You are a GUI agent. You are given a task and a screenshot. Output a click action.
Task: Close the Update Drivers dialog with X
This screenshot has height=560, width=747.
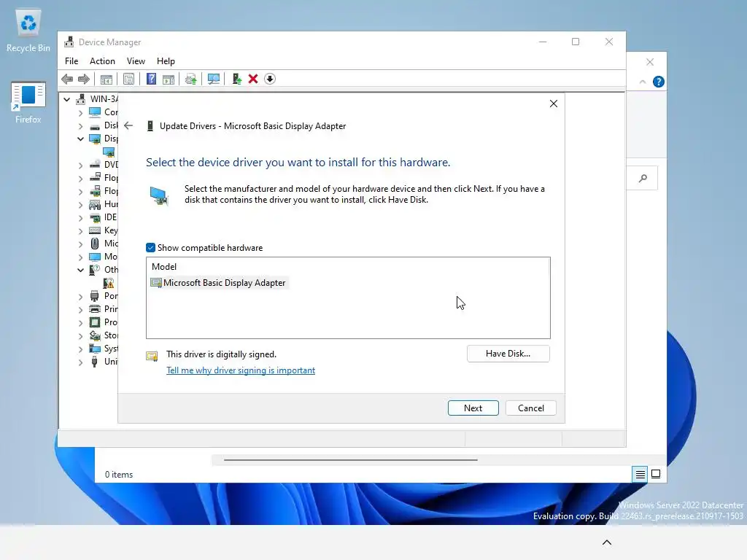553,104
